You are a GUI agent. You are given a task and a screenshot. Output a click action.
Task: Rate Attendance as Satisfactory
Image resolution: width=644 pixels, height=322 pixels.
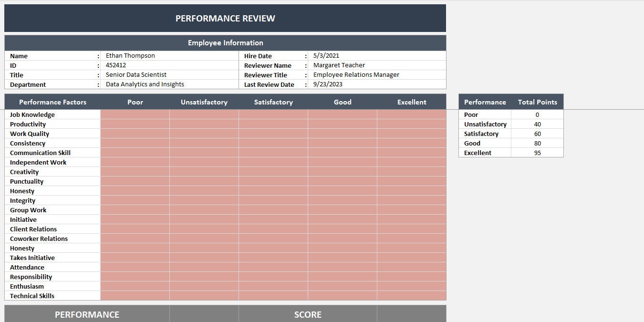coord(273,267)
